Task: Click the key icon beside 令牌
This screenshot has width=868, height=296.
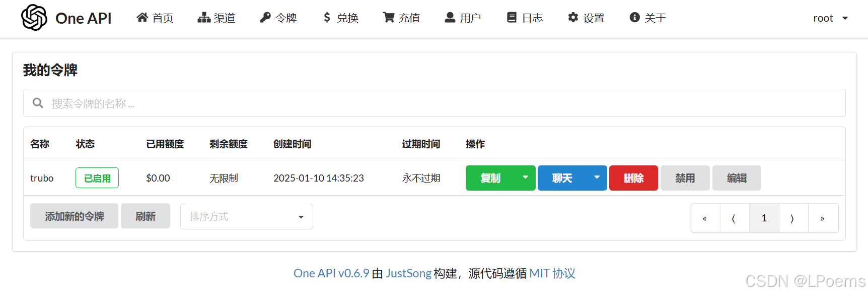Action: click(265, 18)
